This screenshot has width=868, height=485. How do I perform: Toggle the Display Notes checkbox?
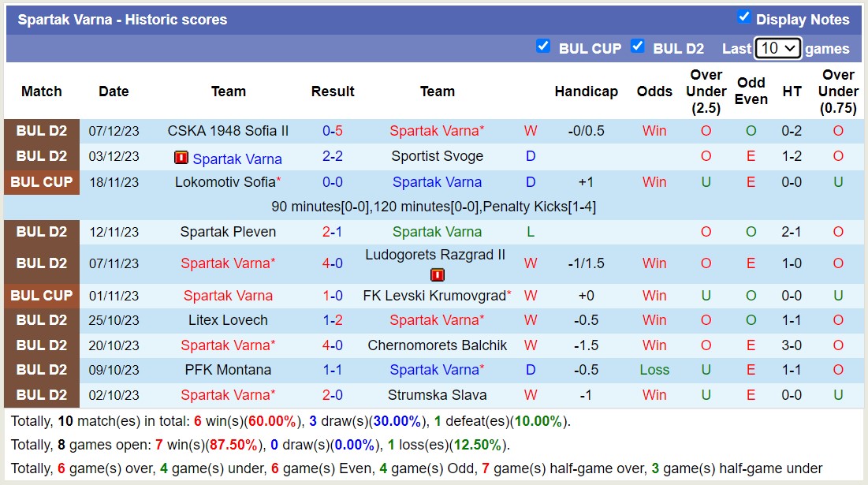(x=743, y=16)
